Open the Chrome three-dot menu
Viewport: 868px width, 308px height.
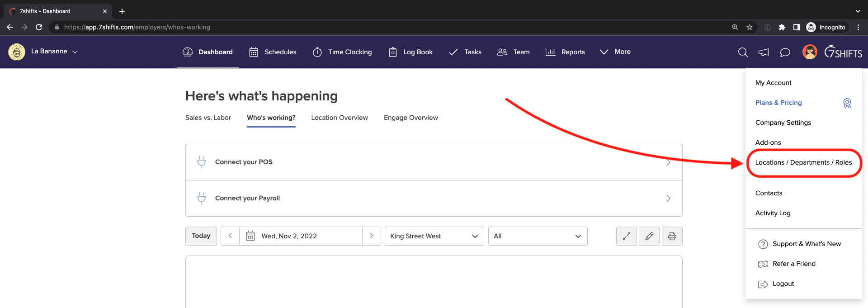point(858,27)
